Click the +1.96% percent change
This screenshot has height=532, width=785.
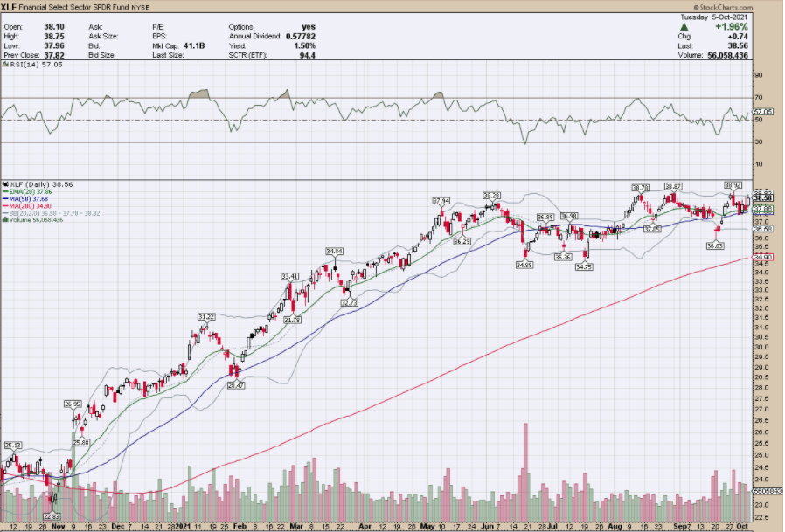tap(732, 26)
